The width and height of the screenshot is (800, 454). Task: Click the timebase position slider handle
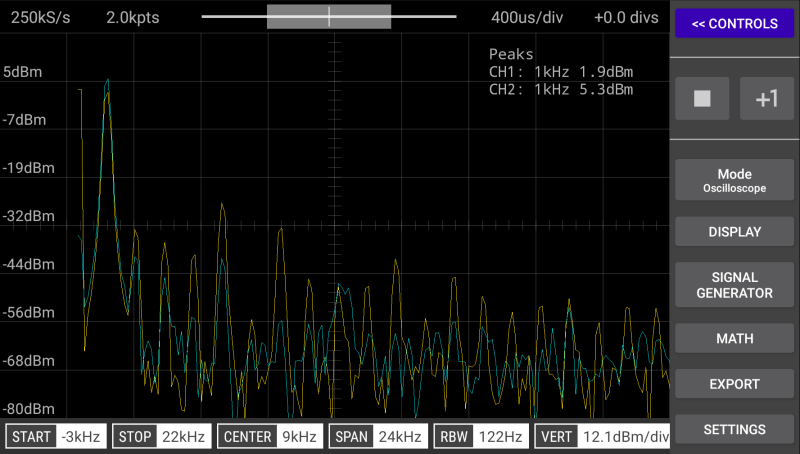329,17
